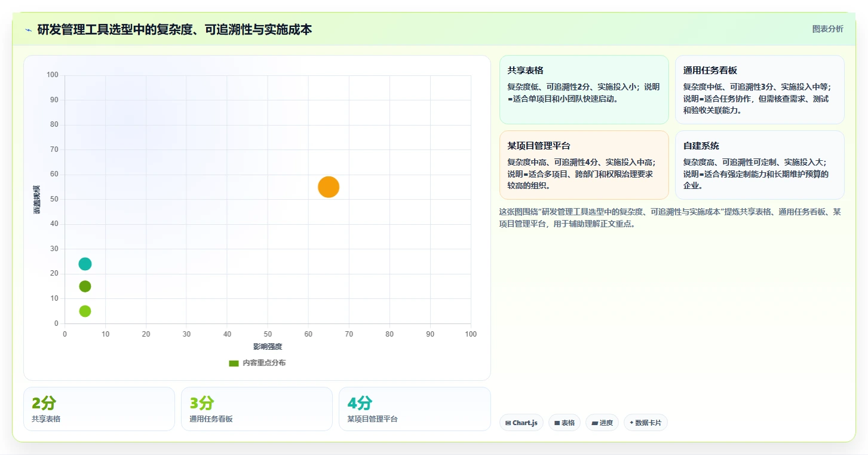Click the x-axis tick label 70

(x=349, y=334)
